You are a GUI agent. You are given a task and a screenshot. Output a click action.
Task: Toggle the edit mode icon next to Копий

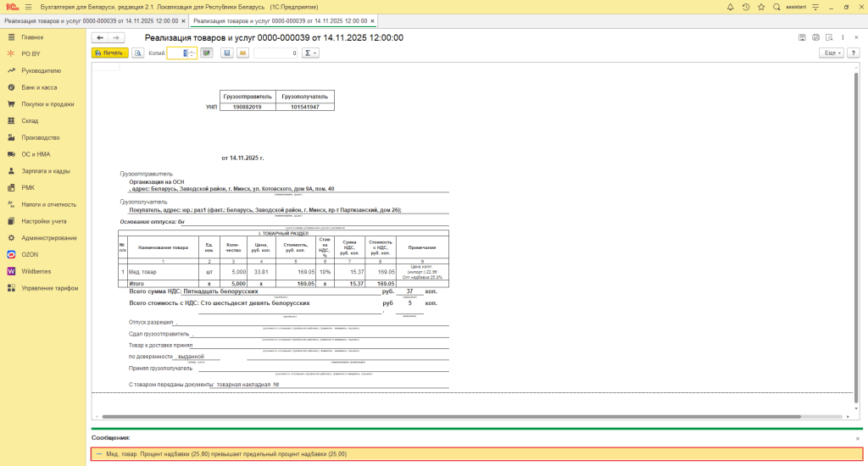pos(206,53)
